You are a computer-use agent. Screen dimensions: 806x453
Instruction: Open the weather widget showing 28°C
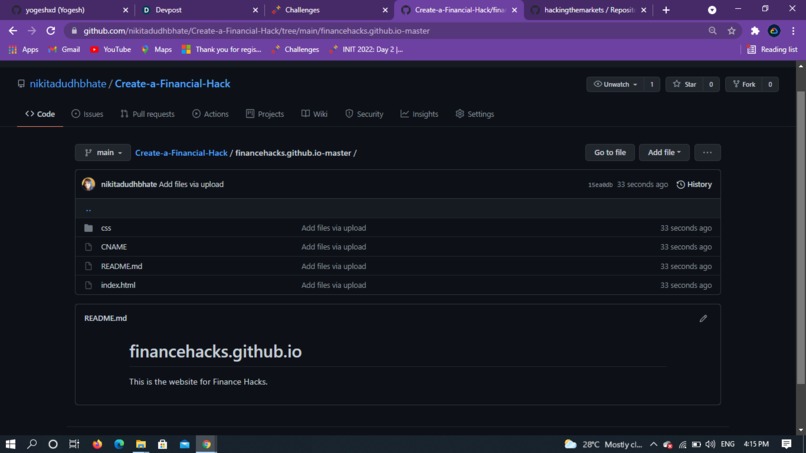603,444
